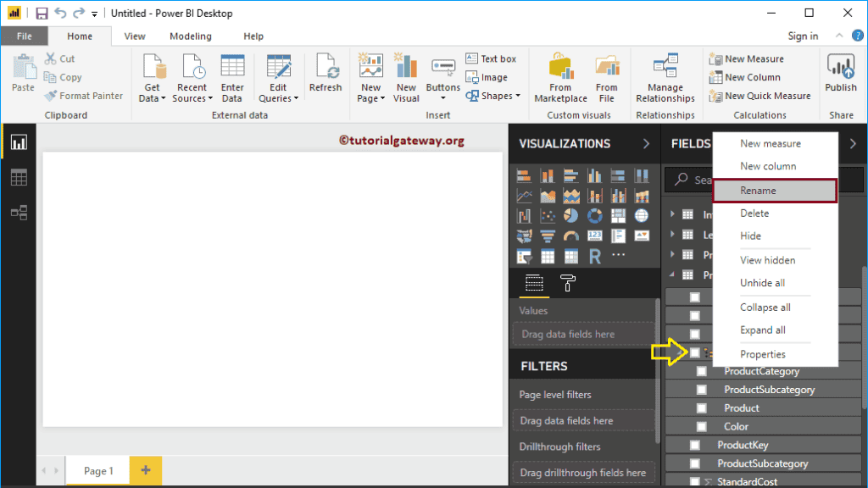Screen dimensions: 868x488
Task: Select the clustered bar chart visualization
Action: (570, 176)
